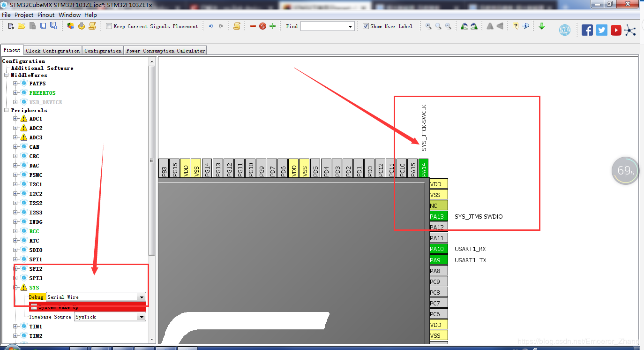Click the New Project toolbar icon
The height and width of the screenshot is (350, 644).
point(12,26)
